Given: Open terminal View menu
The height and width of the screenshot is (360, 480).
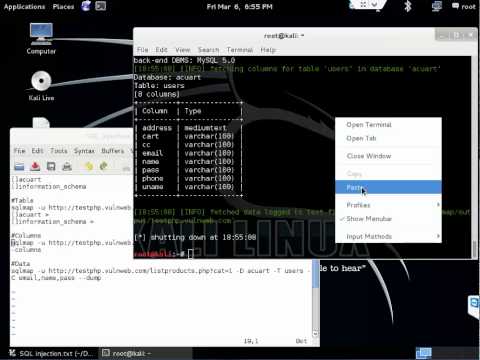Looking at the screenshot, I should click(x=183, y=50).
